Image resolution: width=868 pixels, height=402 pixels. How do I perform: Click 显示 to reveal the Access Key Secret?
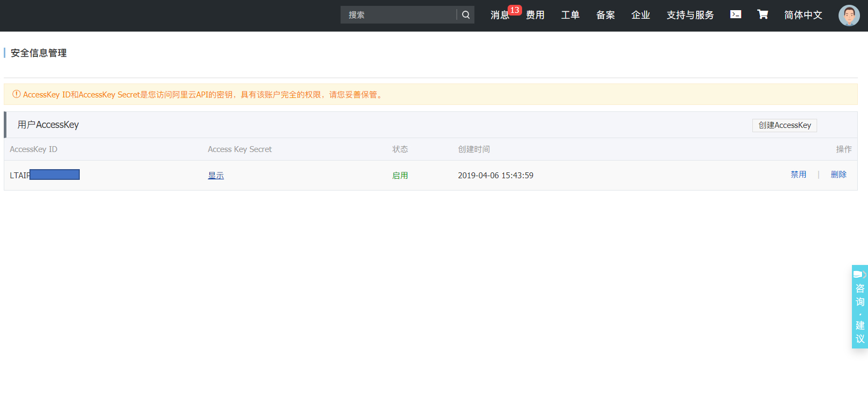(x=216, y=176)
